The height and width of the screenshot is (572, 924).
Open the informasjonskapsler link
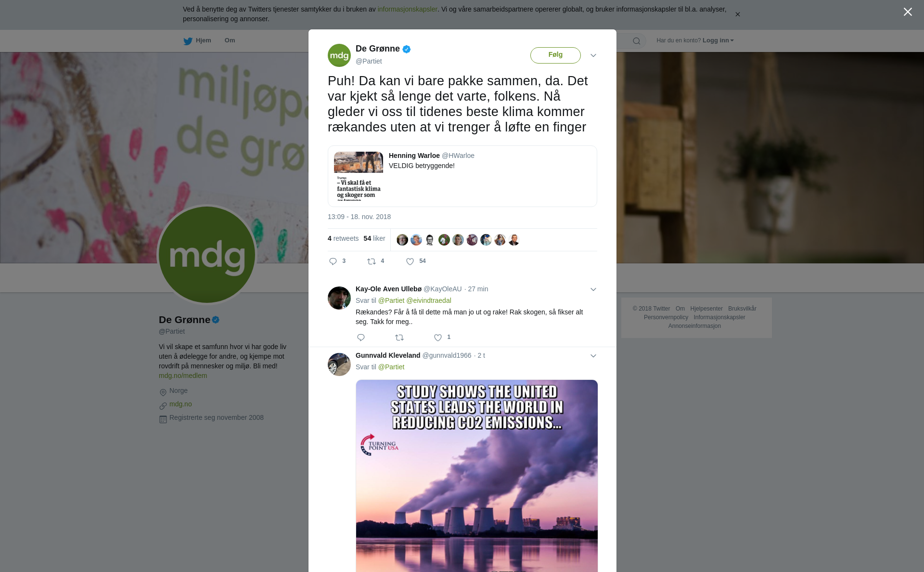pyautogui.click(x=407, y=9)
